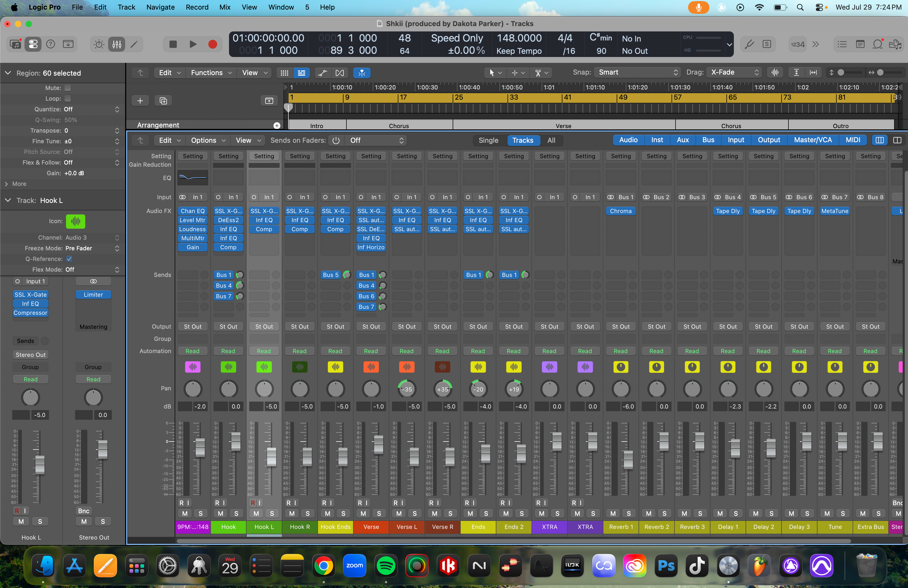This screenshot has width=908, height=588.
Task: Click the tuner icon in control bar
Action: pos(749,44)
